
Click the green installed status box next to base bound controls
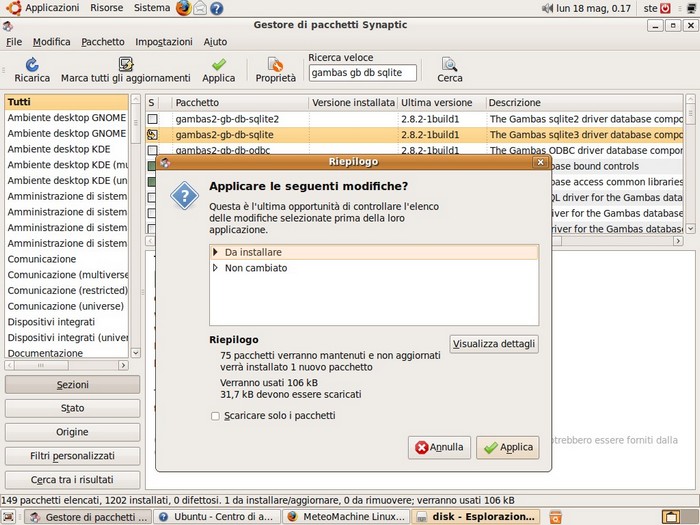[x=151, y=166]
